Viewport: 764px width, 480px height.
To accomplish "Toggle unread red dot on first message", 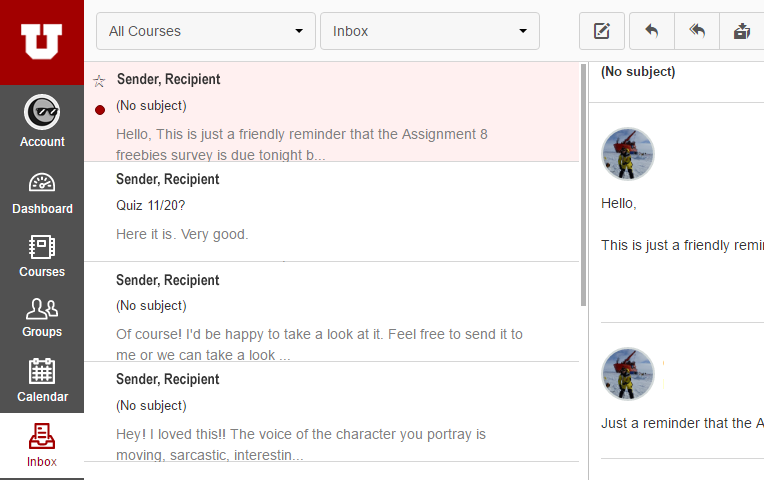I will click(x=100, y=110).
